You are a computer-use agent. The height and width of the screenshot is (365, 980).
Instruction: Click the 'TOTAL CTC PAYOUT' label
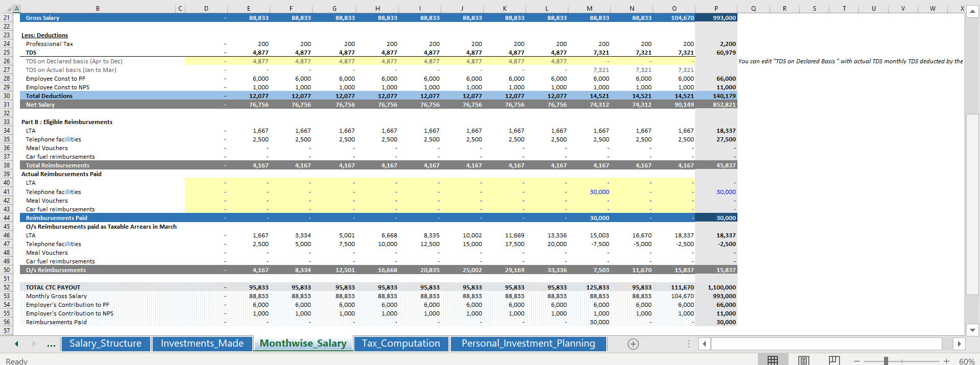tap(53, 287)
